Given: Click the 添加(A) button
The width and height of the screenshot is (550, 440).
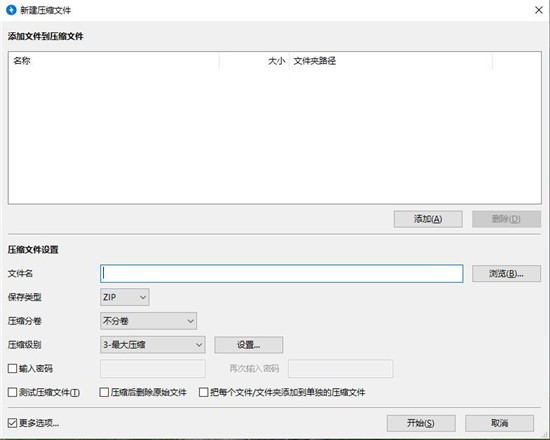Looking at the screenshot, I should click(428, 219).
